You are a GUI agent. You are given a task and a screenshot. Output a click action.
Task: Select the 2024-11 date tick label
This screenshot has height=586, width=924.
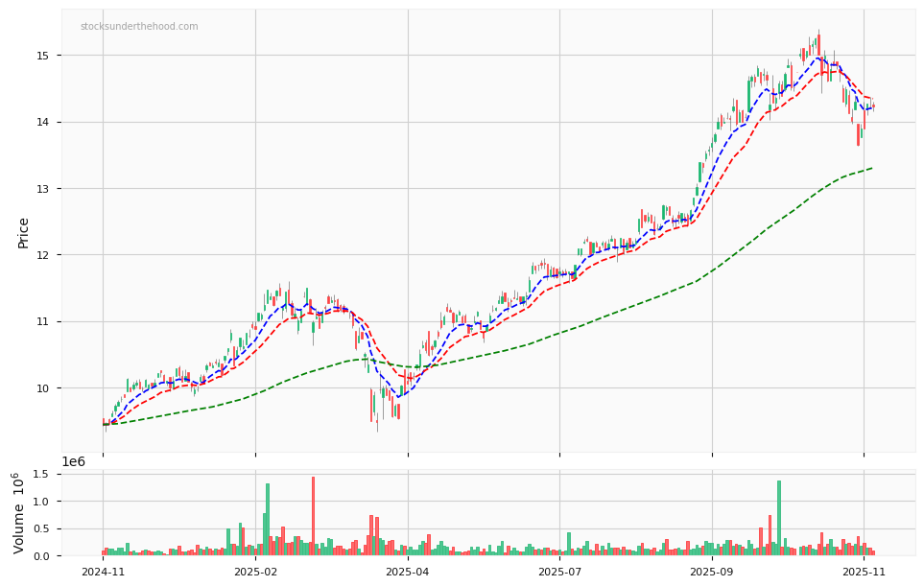[x=104, y=570]
